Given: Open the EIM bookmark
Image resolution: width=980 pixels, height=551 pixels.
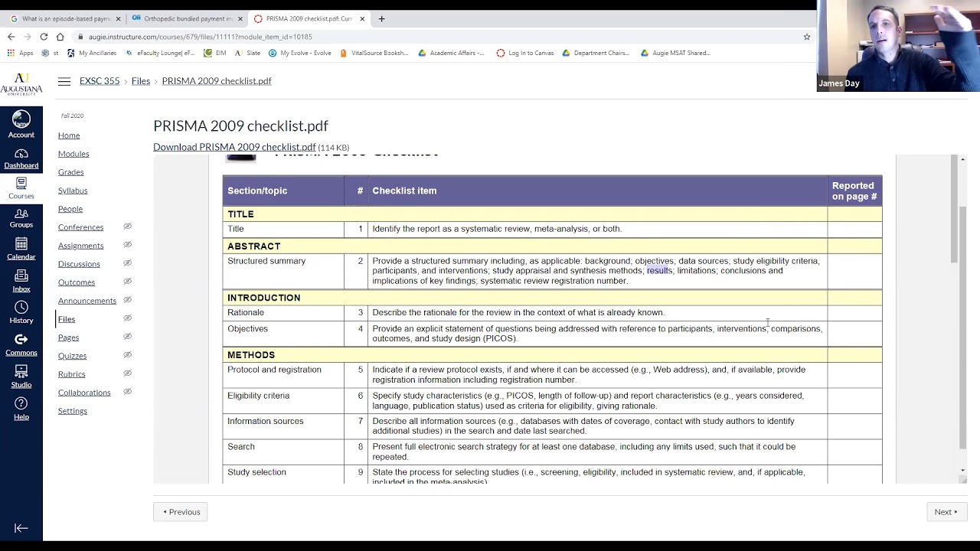Looking at the screenshot, I should 215,53.
